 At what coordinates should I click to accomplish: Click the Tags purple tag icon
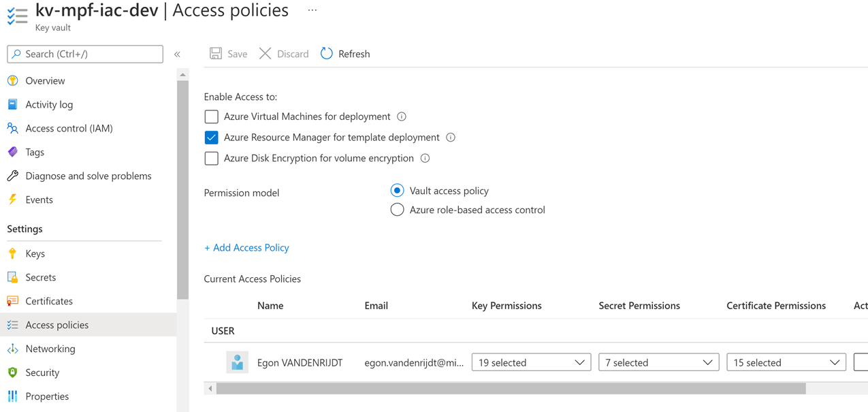pyautogui.click(x=13, y=153)
